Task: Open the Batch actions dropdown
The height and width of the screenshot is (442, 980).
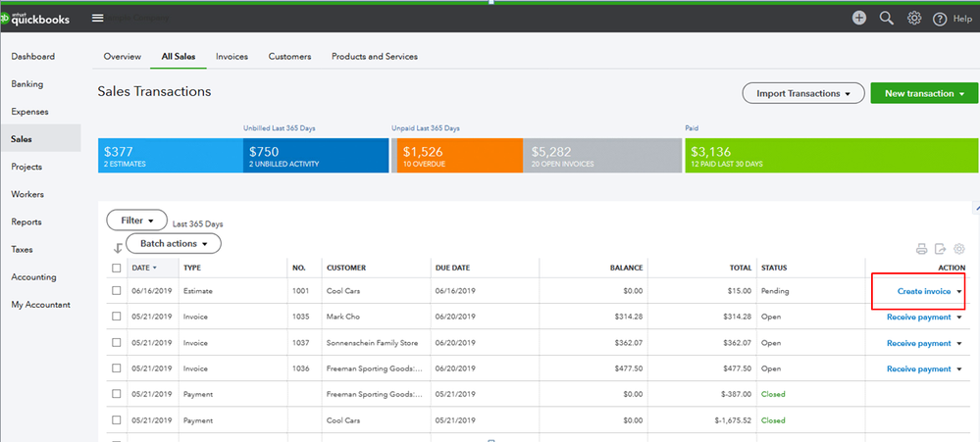Action: [x=174, y=243]
